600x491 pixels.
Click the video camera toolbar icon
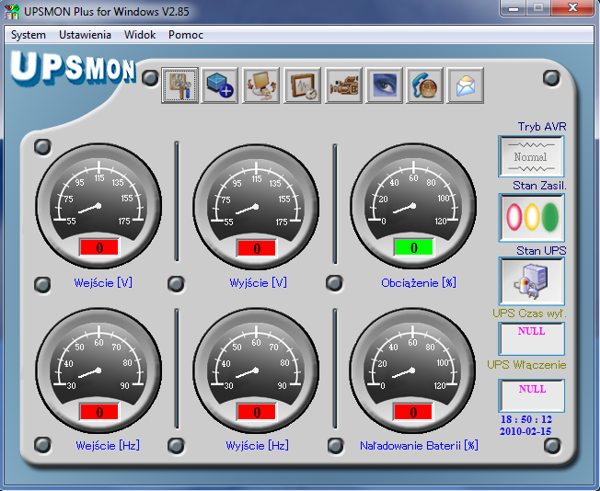(344, 85)
